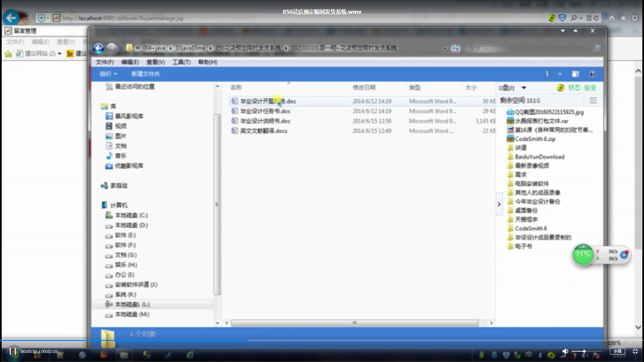Click the player volume speaker icon
The image size is (644, 362).
tap(565, 351)
